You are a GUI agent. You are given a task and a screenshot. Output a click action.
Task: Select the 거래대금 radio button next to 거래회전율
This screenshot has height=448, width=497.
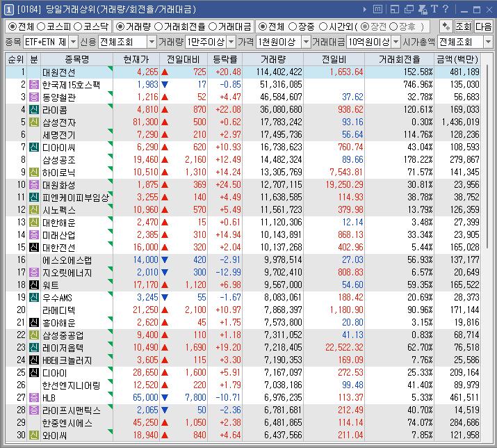213,26
